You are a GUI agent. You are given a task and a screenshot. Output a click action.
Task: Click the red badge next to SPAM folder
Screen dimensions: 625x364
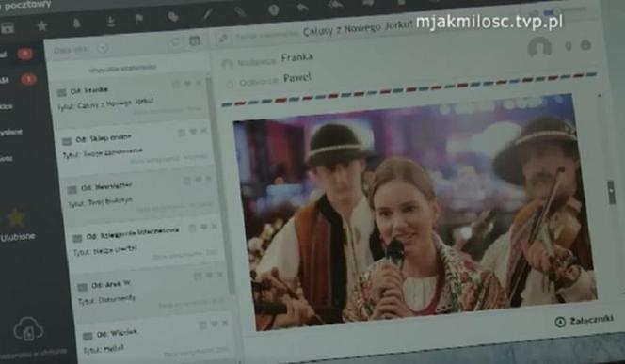point(28,79)
